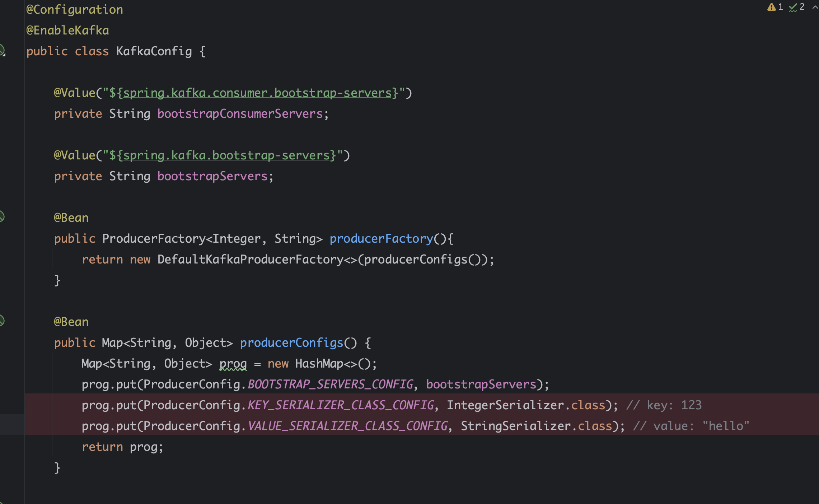Click the yellow warning triangle inspection indicator
The height and width of the screenshot is (504, 819).
click(x=771, y=7)
